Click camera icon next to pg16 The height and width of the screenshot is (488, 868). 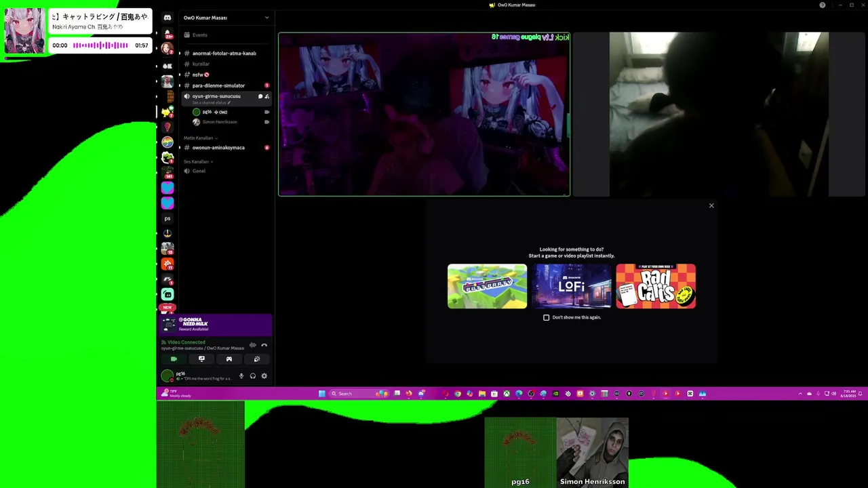(x=267, y=112)
